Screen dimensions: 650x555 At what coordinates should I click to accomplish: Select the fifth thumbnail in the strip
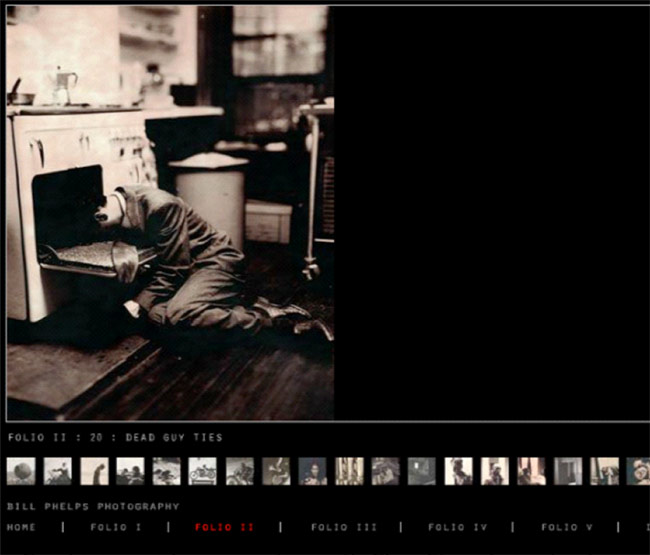click(x=167, y=471)
